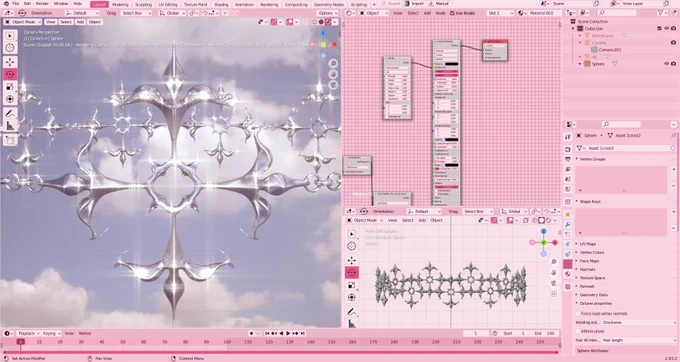Toggle the Collection eye visibility in the Outliner

click(x=667, y=28)
